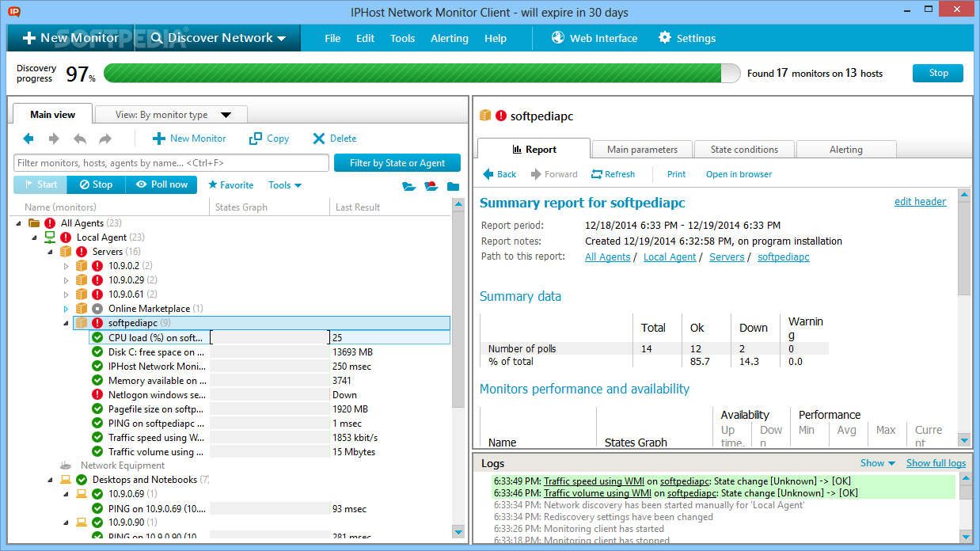The width and height of the screenshot is (980, 551).
Task: Open the Settings gear icon
Action: (x=665, y=37)
